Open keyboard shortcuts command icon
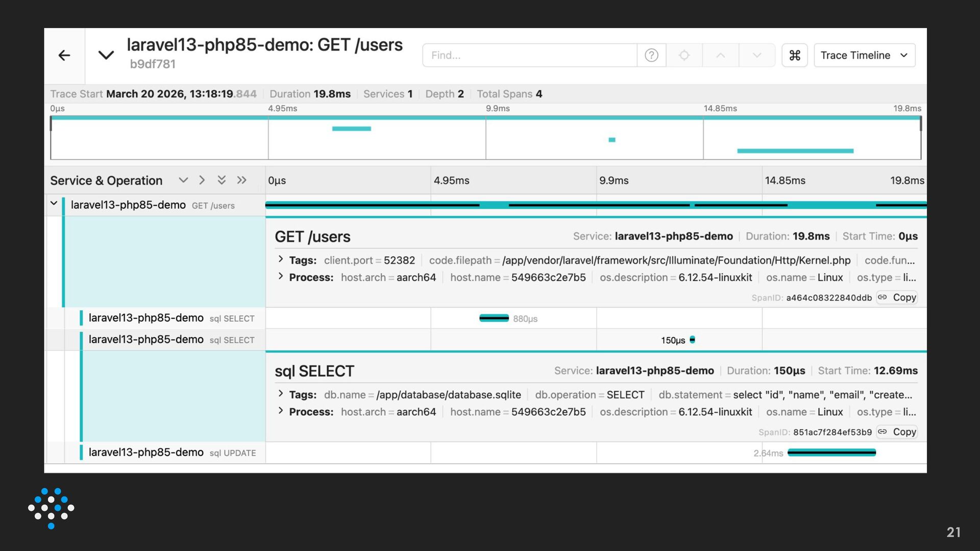 pos(794,55)
